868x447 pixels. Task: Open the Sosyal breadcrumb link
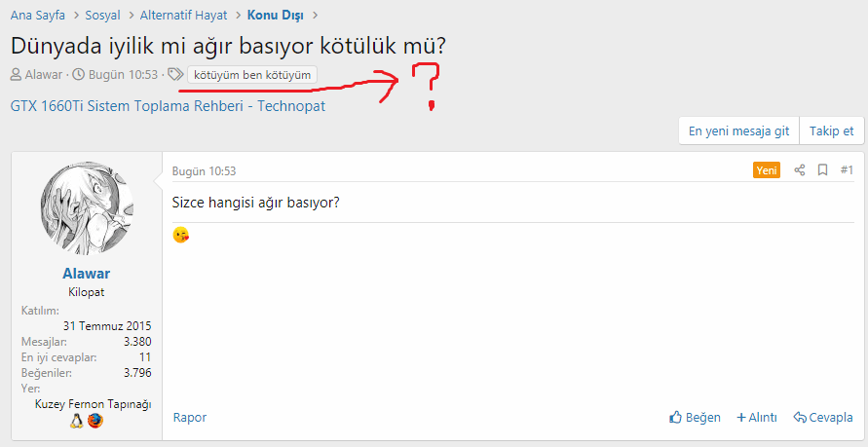102,15
